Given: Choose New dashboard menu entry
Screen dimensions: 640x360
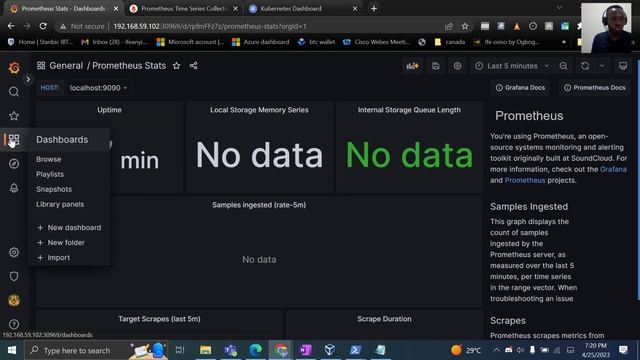Looking at the screenshot, I should (69, 228).
